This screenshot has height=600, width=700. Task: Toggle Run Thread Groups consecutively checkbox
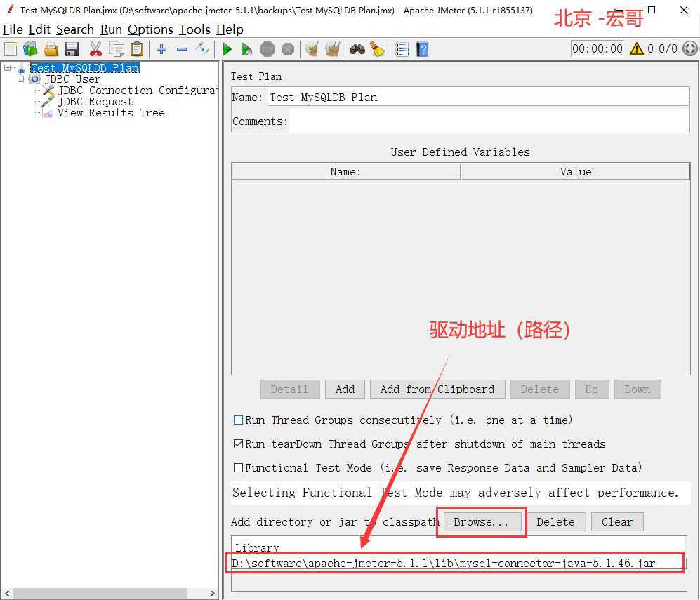[x=239, y=420]
